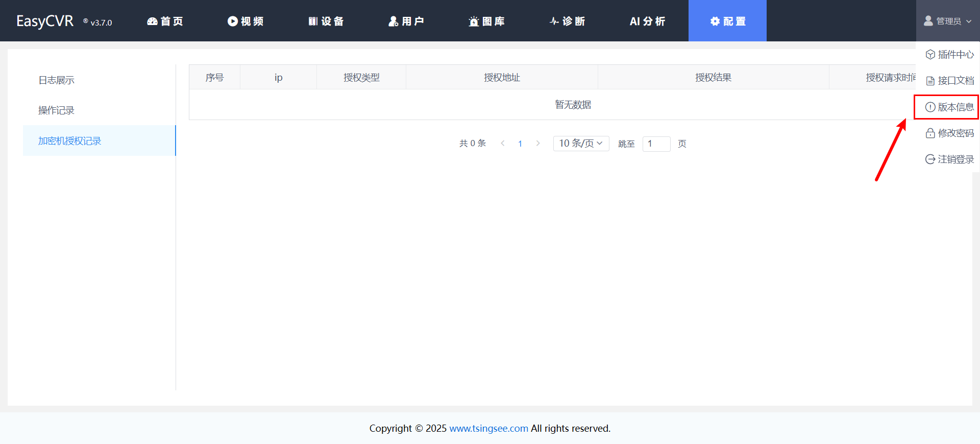Open the AI 分析 tab
This screenshot has width=980, height=444.
click(647, 21)
